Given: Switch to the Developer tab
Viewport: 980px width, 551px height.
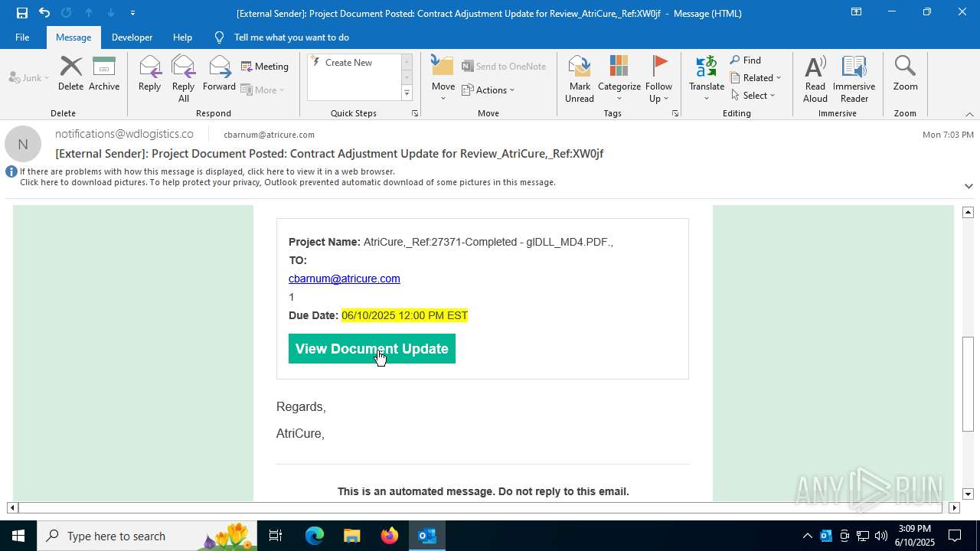Looking at the screenshot, I should click(x=132, y=37).
